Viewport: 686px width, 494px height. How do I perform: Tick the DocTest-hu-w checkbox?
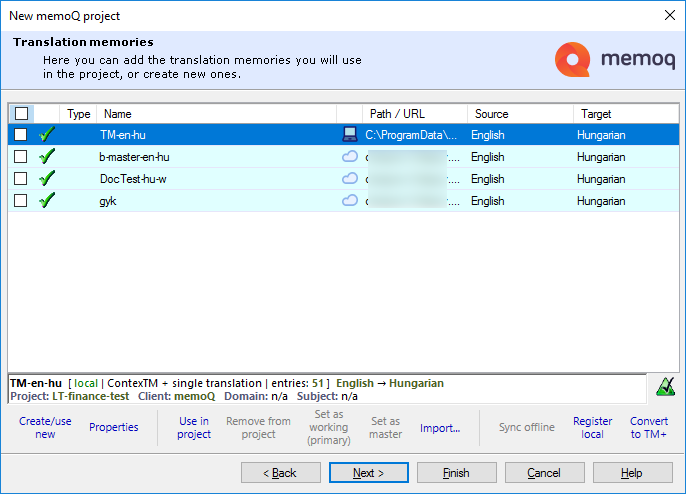point(21,179)
